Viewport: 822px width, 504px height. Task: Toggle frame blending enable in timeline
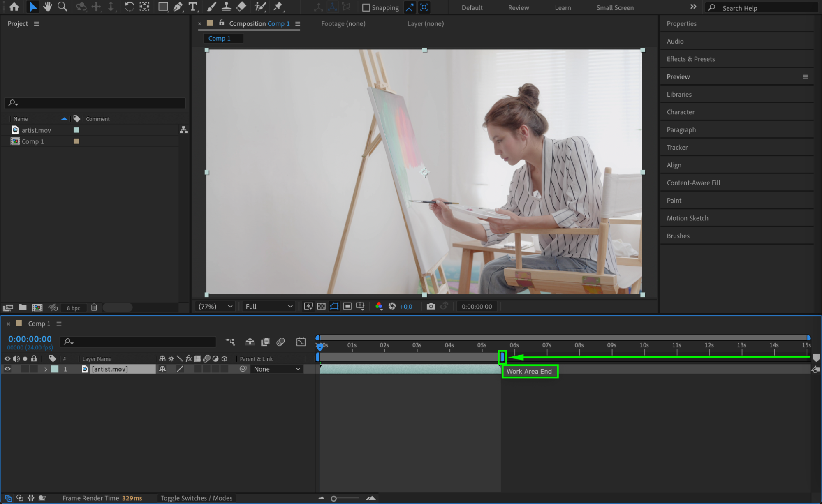point(265,342)
